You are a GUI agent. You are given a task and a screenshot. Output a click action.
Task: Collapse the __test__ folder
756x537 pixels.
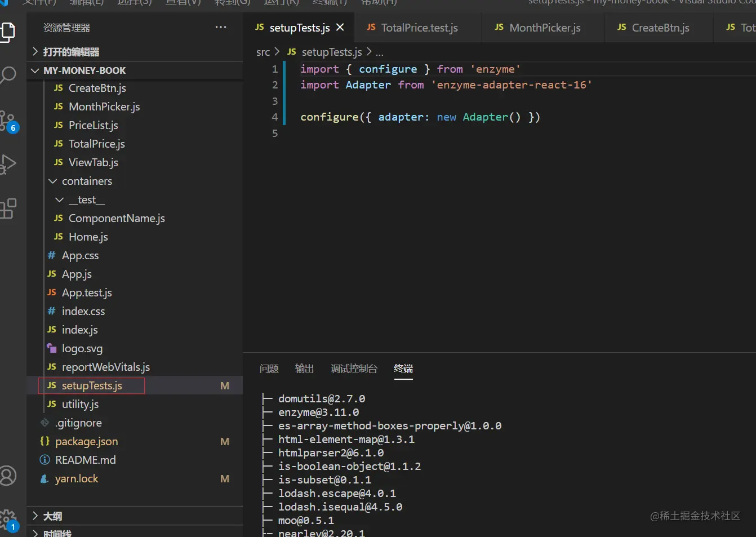(87, 199)
